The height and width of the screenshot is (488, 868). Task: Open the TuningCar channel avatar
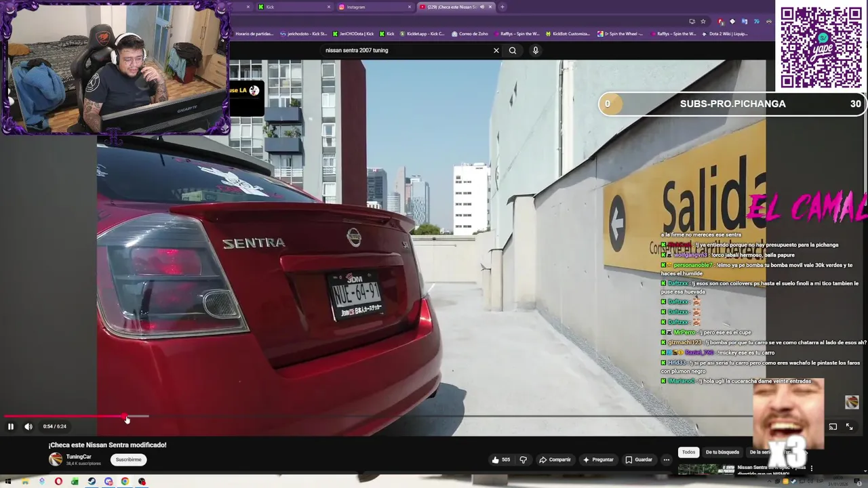point(56,459)
